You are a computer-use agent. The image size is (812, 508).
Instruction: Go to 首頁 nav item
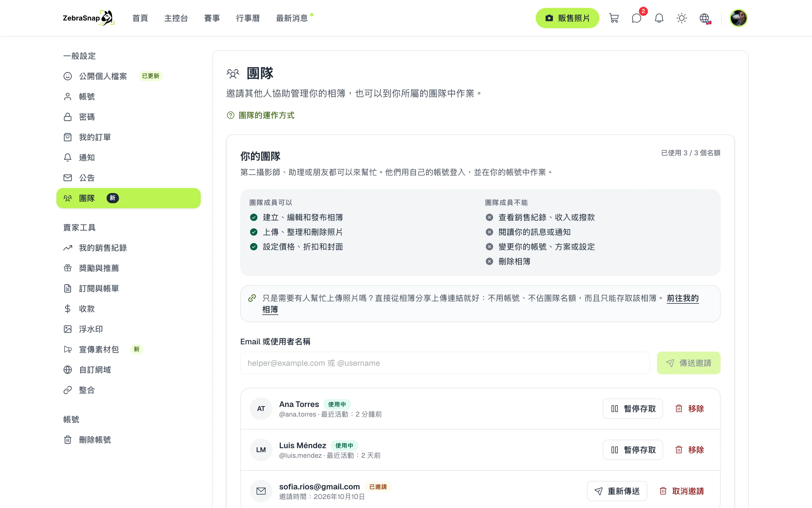(140, 18)
